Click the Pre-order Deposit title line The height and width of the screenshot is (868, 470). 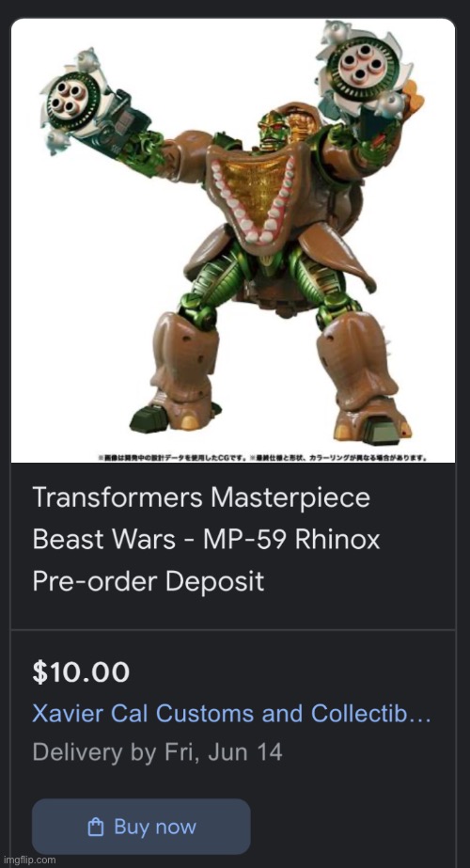pos(148,582)
